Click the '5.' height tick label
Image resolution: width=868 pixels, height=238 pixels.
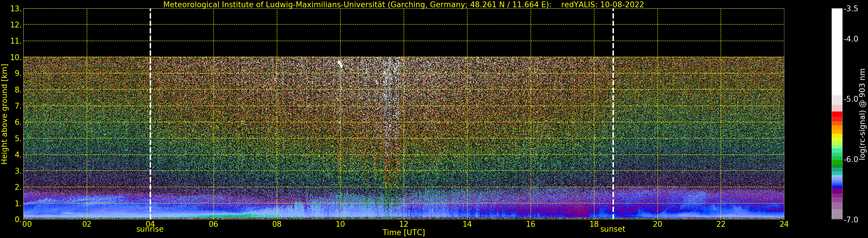18,138
